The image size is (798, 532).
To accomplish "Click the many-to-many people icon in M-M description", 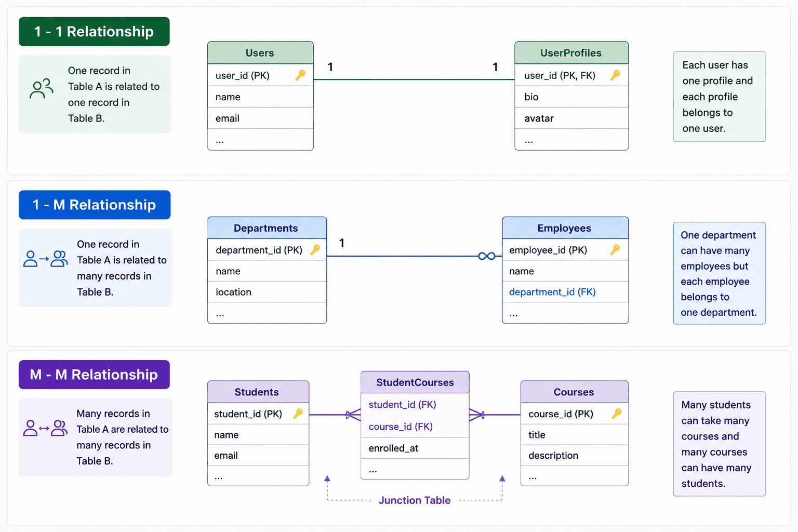I will point(46,428).
